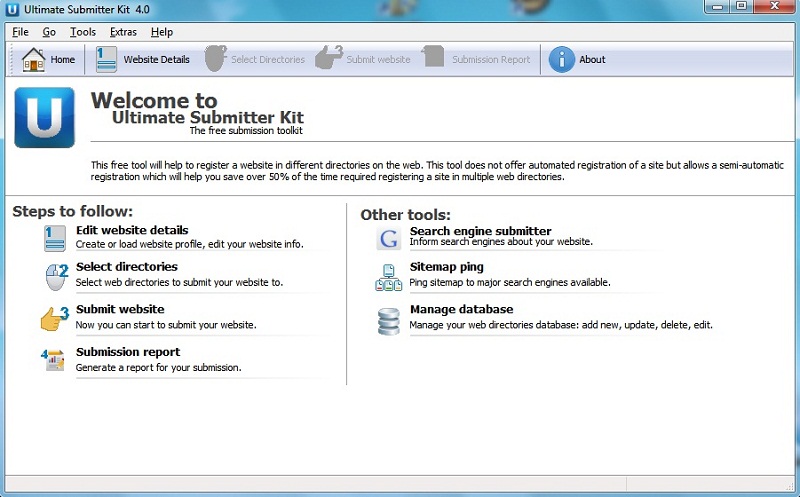This screenshot has height=497, width=800.
Task: Click 'Select web directories to submit' description text
Action: click(x=179, y=282)
